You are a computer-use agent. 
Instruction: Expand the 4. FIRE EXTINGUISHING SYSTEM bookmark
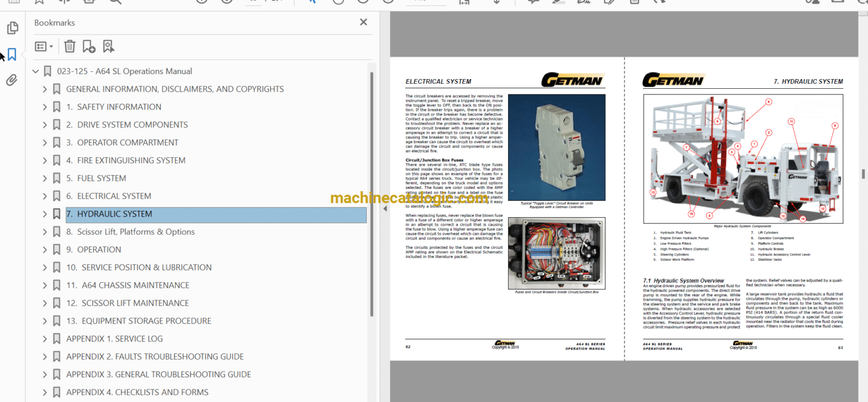click(45, 161)
